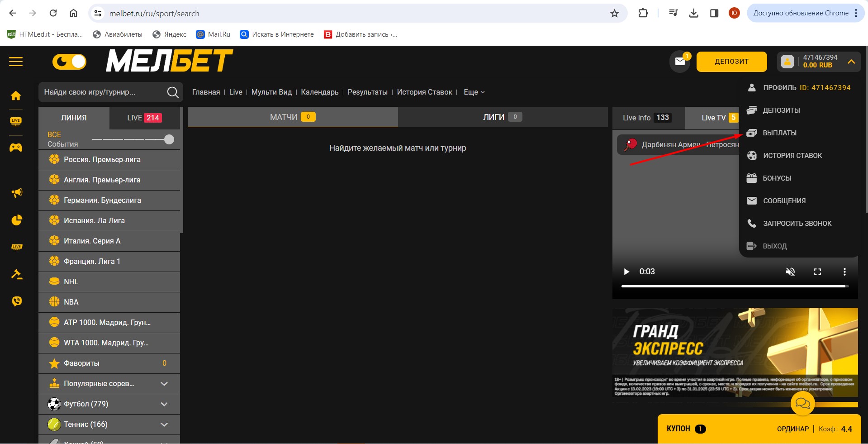Screen dimensions: 868x444
Task: Toggle video fullscreen mode
Action: (x=817, y=272)
